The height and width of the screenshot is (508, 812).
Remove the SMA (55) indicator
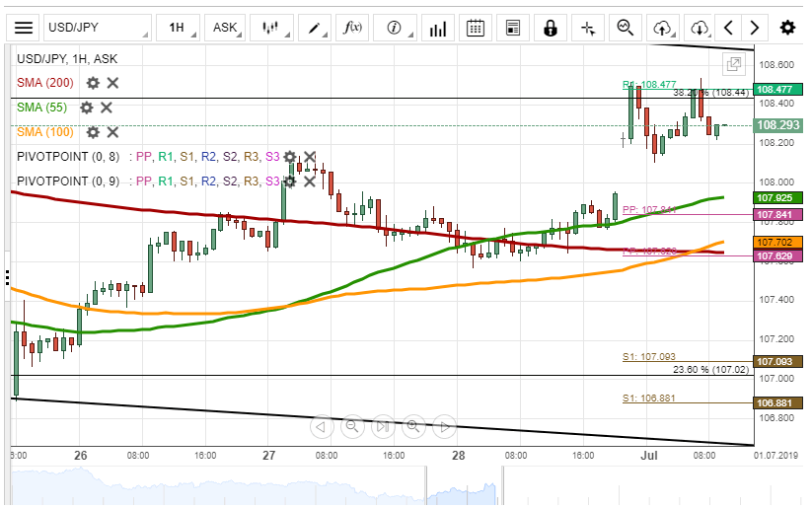pyautogui.click(x=107, y=108)
